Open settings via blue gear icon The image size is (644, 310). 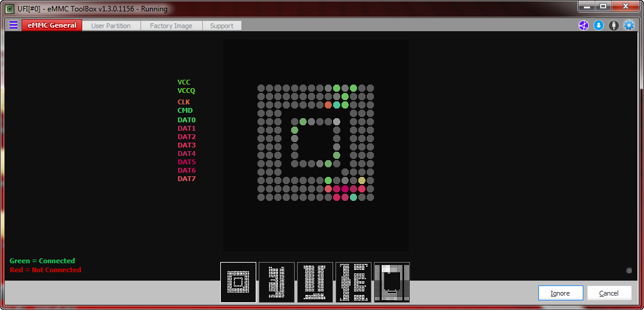629,25
